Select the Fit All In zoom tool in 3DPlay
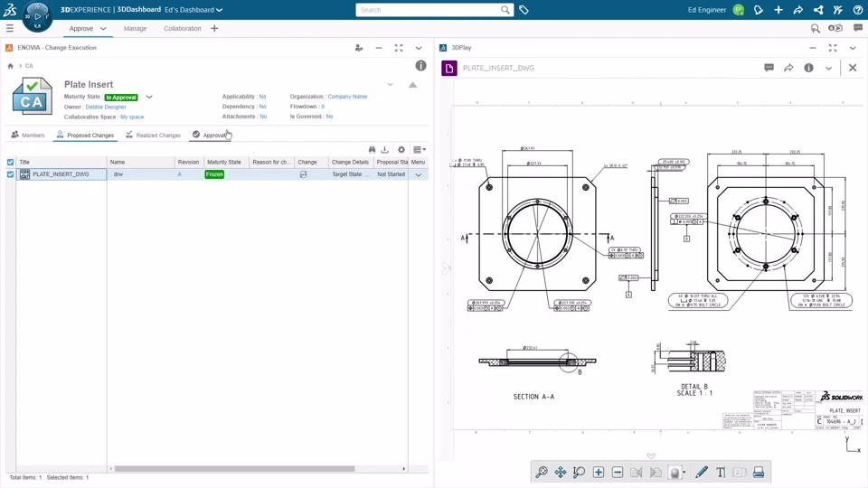Screen dimensions: 868x488 tap(542, 472)
